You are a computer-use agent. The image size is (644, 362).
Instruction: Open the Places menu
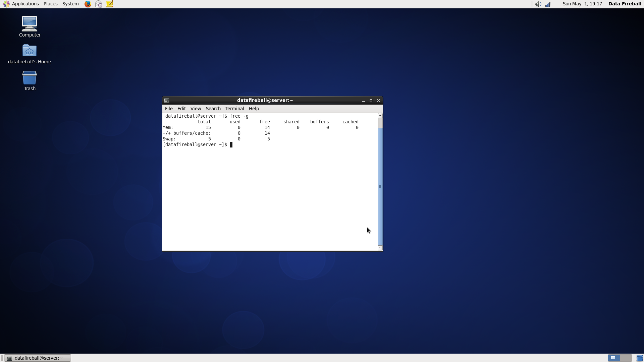[x=50, y=4]
